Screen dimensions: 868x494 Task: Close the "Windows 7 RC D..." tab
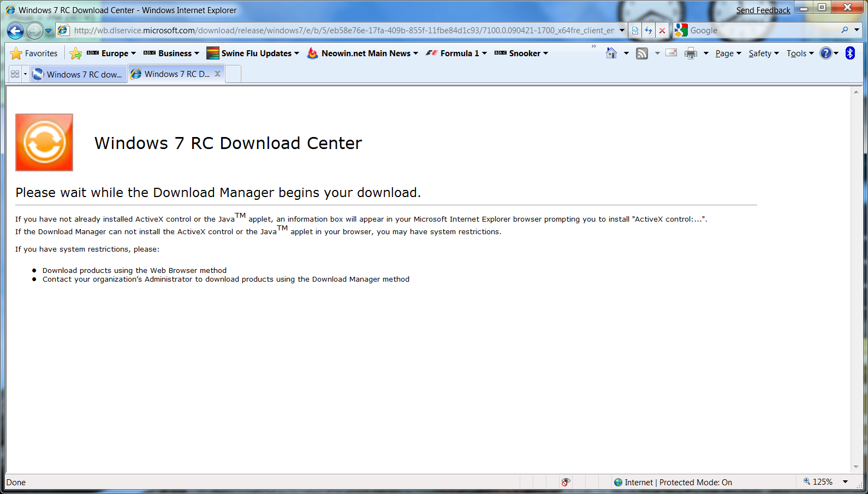coord(217,74)
